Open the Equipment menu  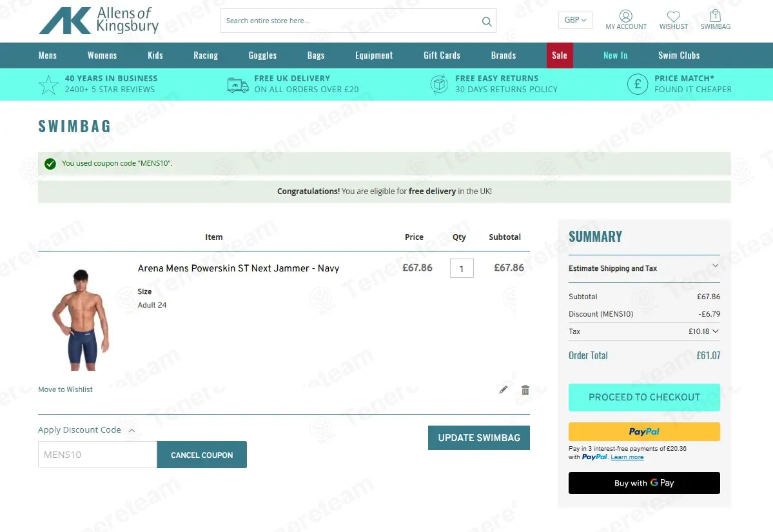pyautogui.click(x=374, y=55)
